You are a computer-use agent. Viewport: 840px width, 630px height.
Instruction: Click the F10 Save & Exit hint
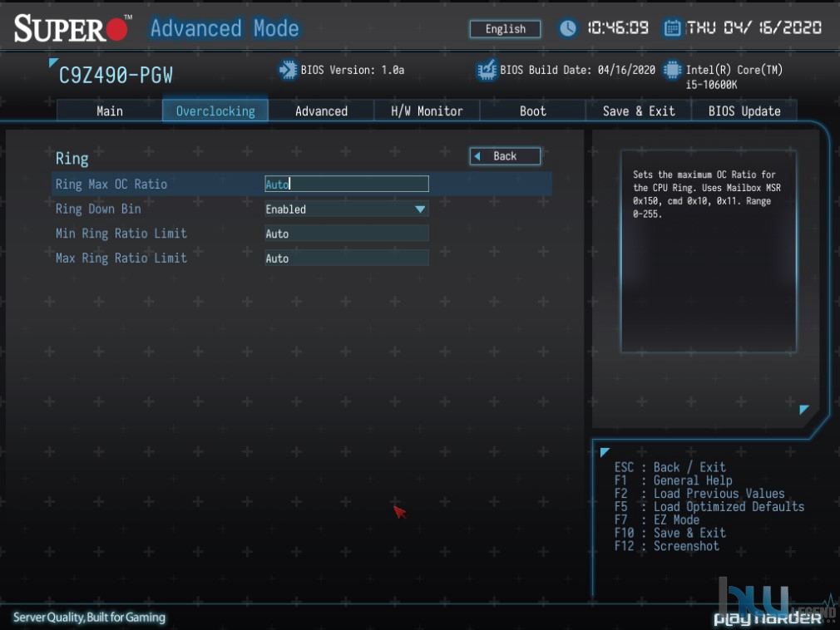coord(670,533)
